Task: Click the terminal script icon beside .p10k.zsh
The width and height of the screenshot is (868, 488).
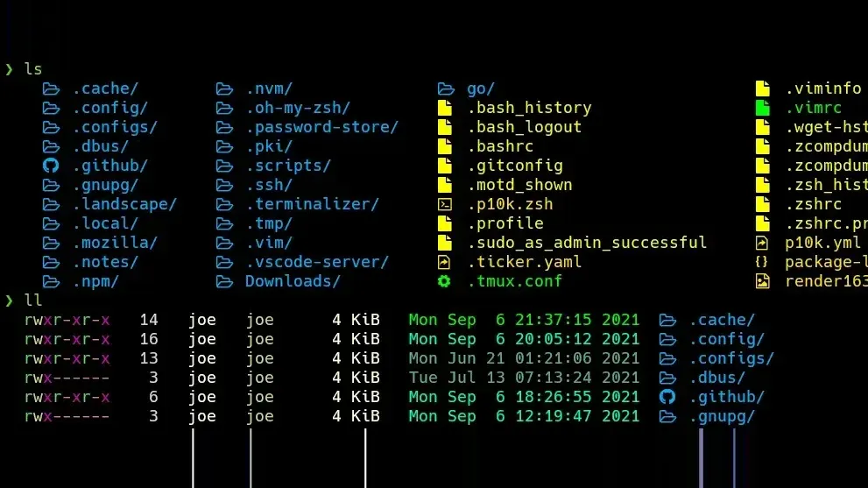Action: (x=445, y=204)
